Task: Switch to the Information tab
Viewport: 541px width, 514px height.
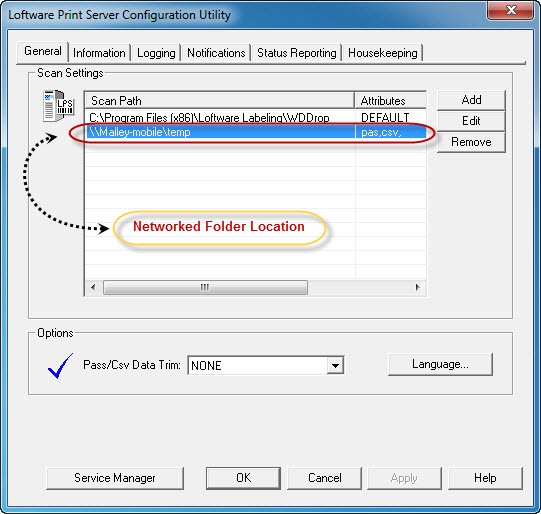Action: [99, 53]
